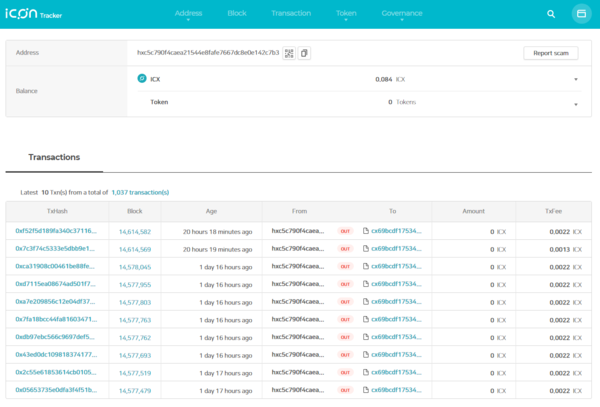Open transaction 0xdb97ebc566c9697def5...

click(x=55, y=337)
